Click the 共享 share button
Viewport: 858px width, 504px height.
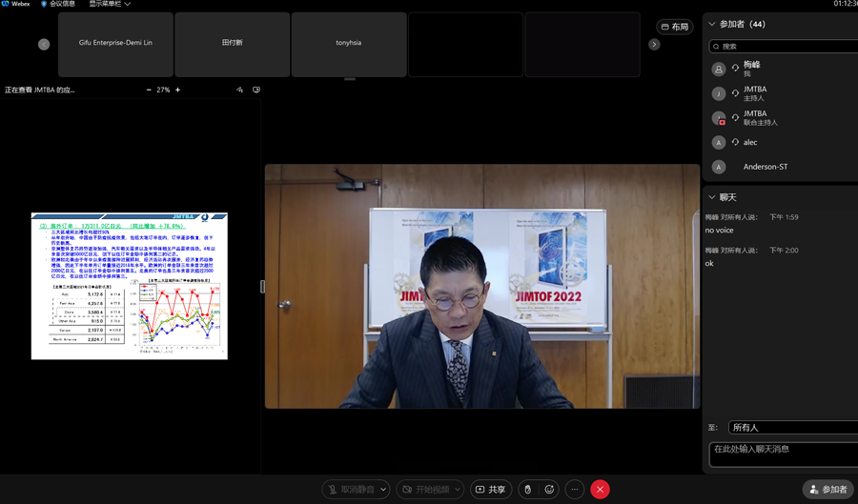pyautogui.click(x=490, y=490)
